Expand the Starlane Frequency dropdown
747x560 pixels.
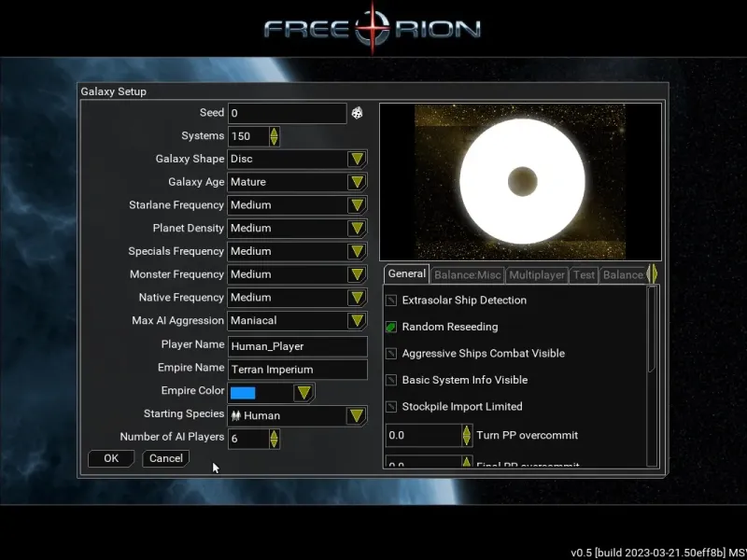(357, 205)
